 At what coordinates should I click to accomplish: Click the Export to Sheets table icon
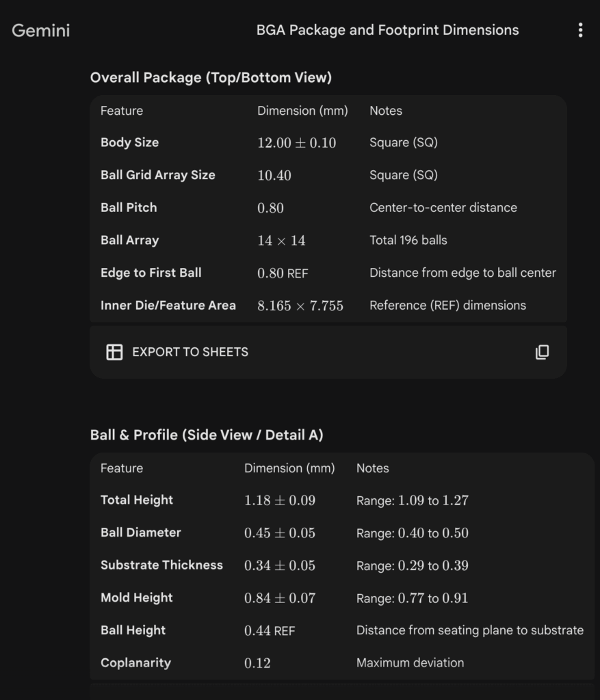[x=114, y=352]
